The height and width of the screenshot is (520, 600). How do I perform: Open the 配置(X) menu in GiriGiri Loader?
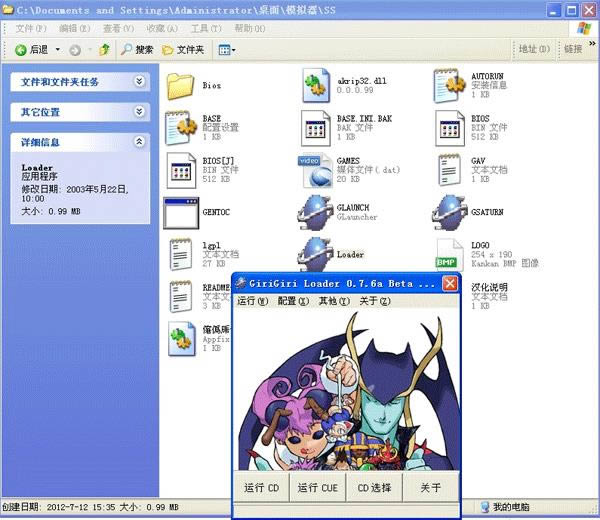[x=293, y=301]
